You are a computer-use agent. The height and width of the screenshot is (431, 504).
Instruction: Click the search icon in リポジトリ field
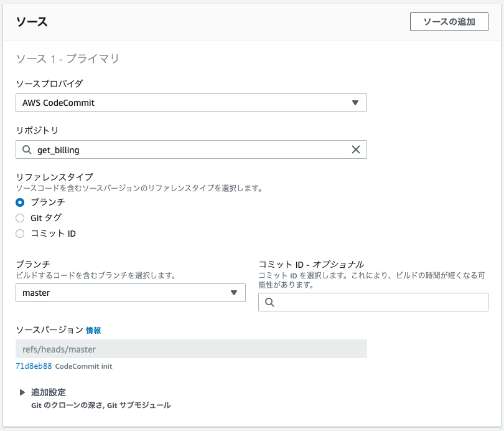pyautogui.click(x=27, y=149)
